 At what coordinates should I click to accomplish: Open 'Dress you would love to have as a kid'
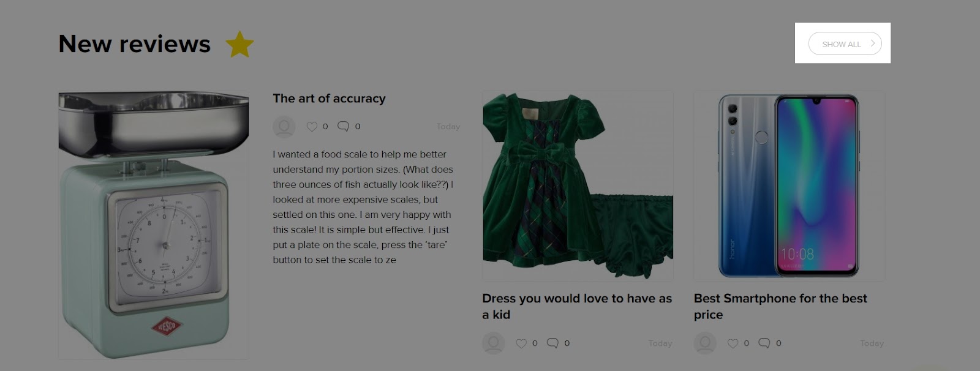click(577, 306)
